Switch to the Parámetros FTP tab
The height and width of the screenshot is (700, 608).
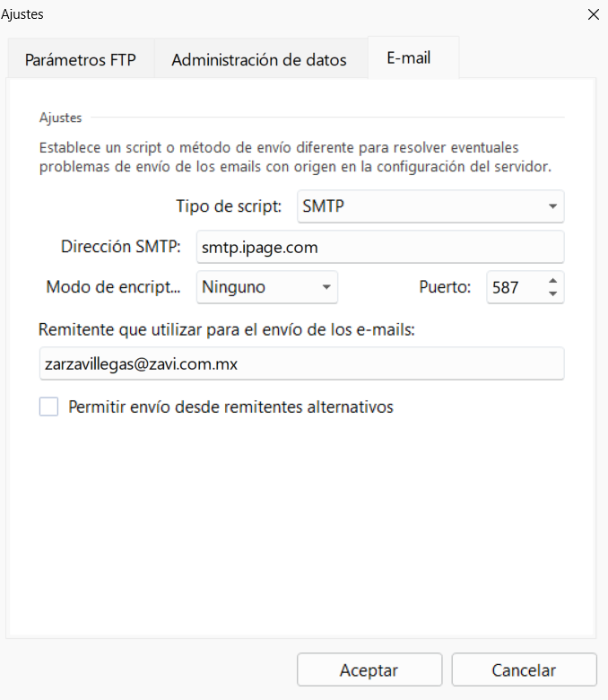pos(81,61)
